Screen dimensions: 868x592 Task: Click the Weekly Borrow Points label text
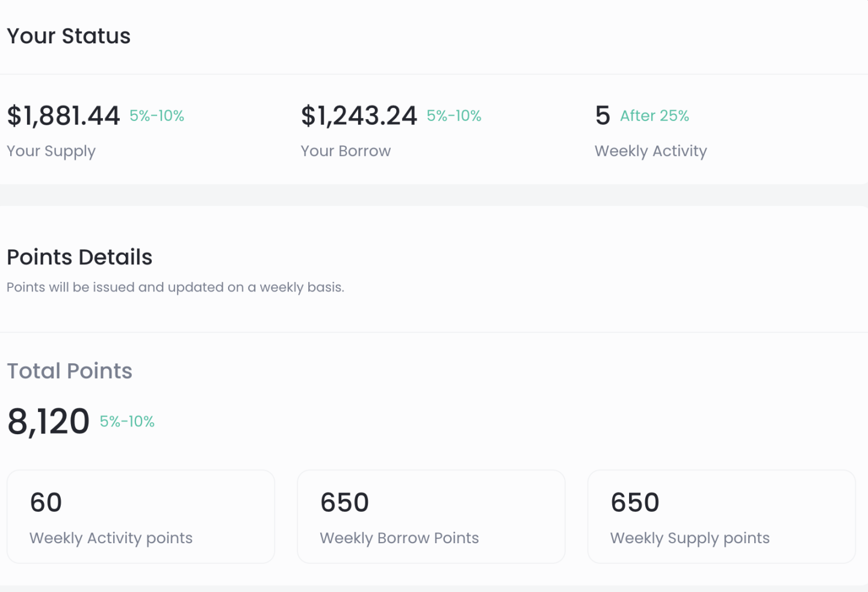click(x=399, y=538)
